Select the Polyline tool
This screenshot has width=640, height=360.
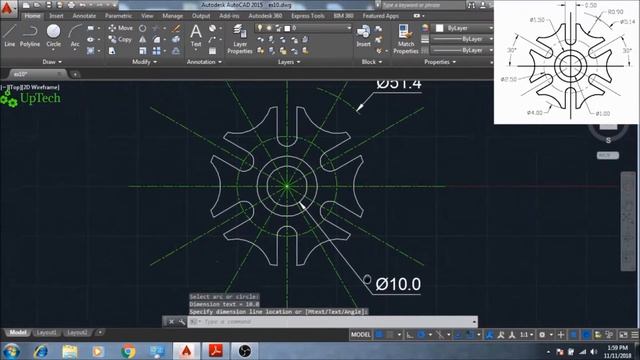point(30,35)
